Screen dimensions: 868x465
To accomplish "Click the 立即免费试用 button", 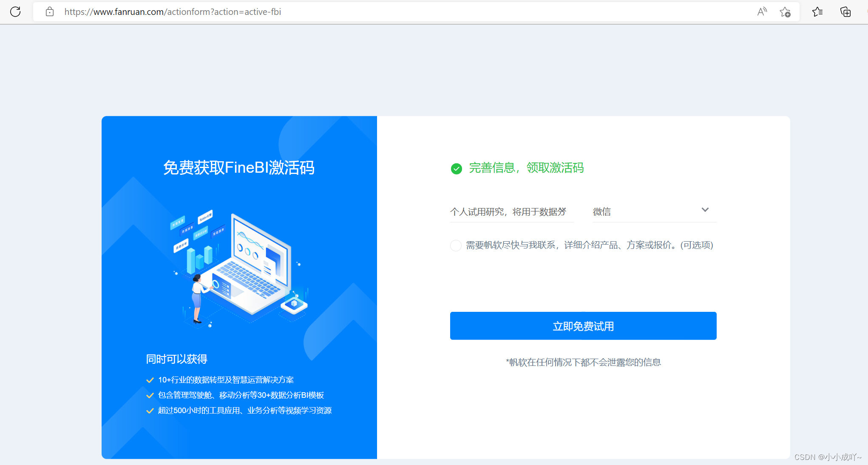I will pyautogui.click(x=583, y=326).
